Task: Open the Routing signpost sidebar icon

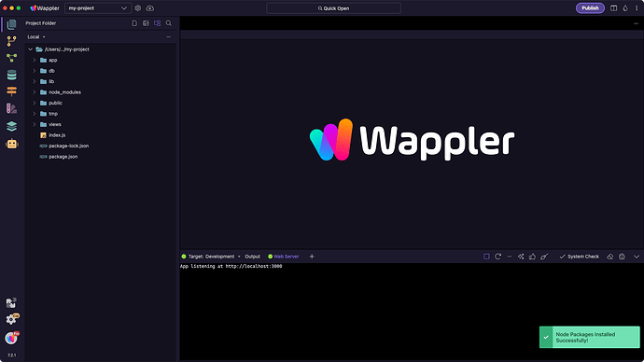Action: point(11,91)
